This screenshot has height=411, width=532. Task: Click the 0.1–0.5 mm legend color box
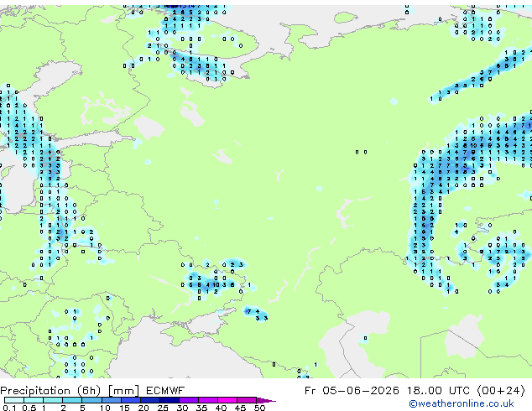click(14, 400)
